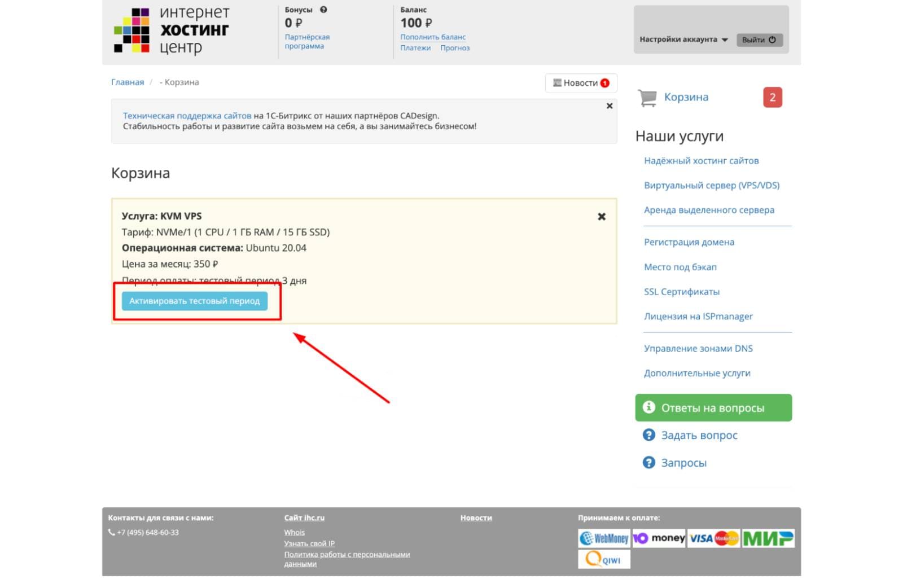Open Регистрация домена
Viewport: 903px width, 588px height.
689,242
